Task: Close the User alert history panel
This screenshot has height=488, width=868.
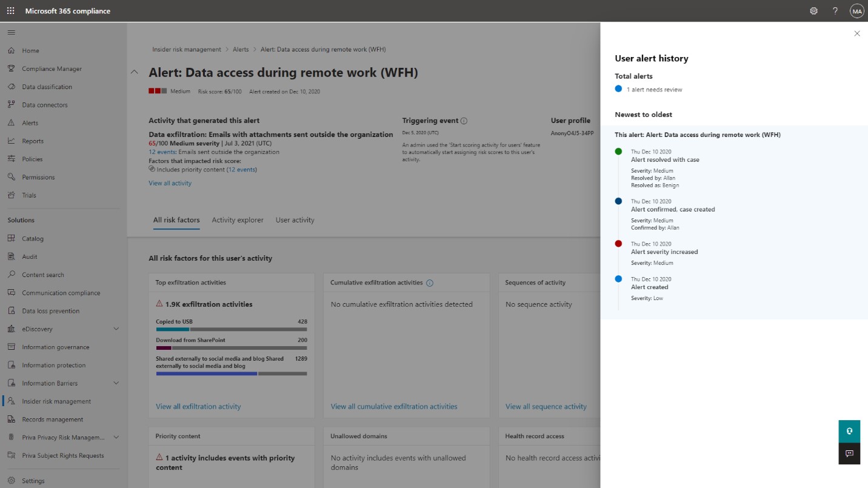Action: pos(856,33)
